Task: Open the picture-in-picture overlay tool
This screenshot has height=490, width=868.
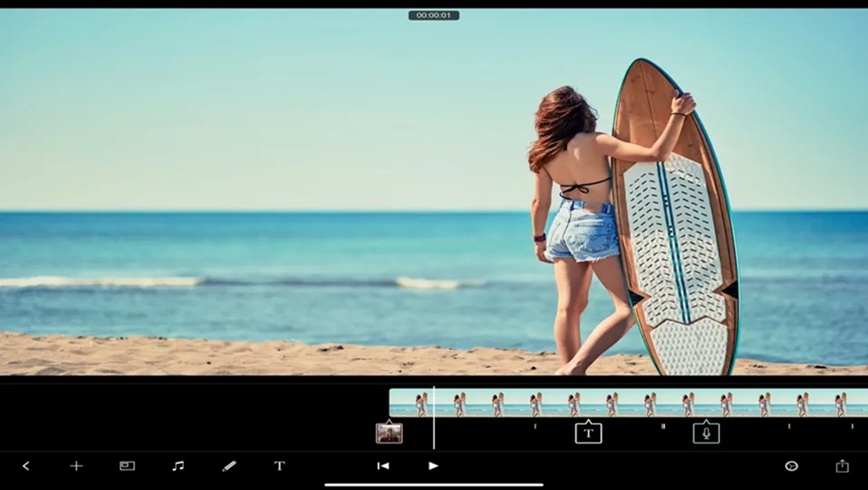Action: coord(127,465)
